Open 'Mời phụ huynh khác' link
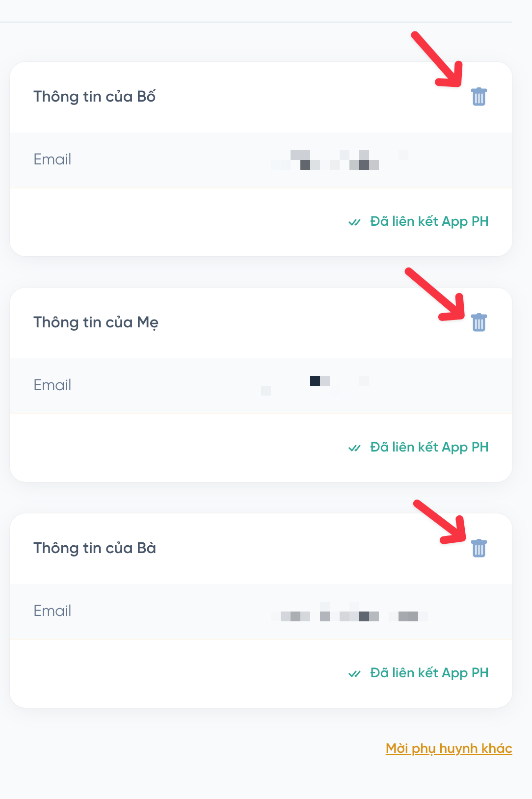Viewport: 532px width, 799px height. pyautogui.click(x=449, y=748)
